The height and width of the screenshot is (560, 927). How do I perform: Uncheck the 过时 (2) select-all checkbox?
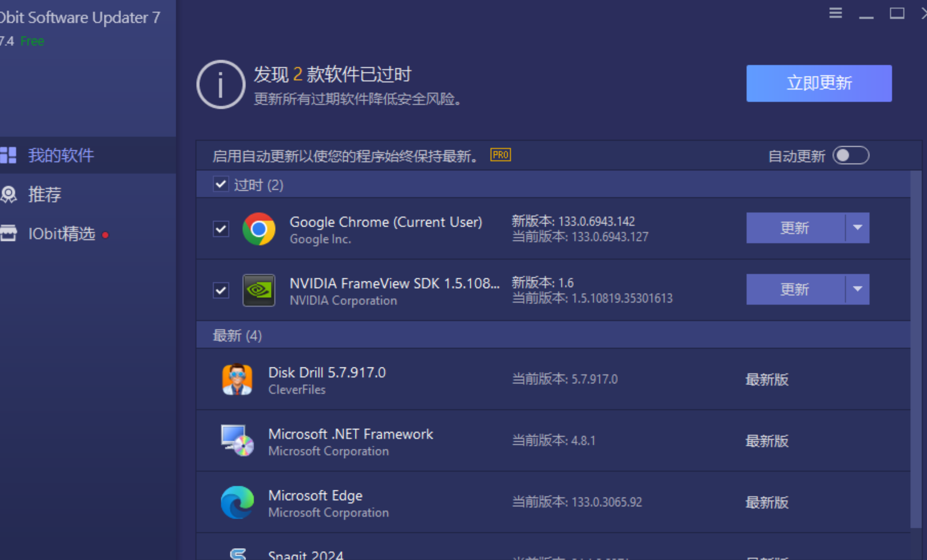pyautogui.click(x=221, y=184)
